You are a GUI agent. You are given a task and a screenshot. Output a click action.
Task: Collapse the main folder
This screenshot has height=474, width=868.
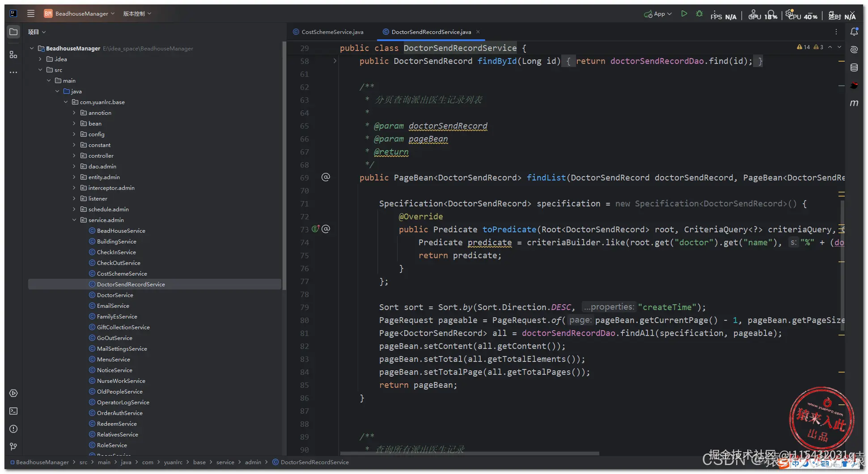[49, 80]
